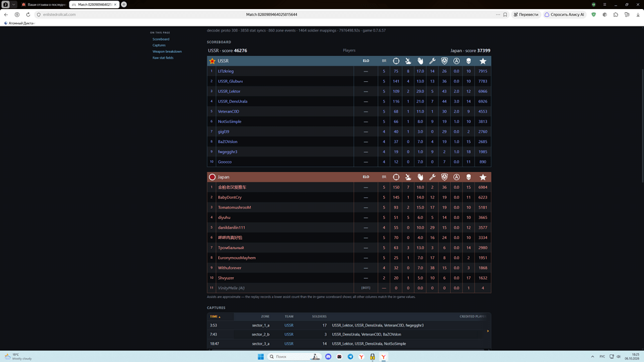Click the shield-A icon in Japan header

pos(444,177)
